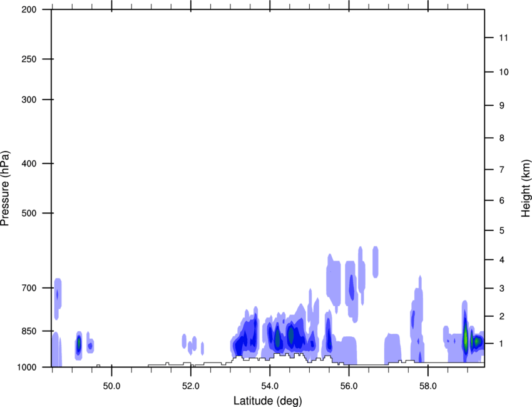The height and width of the screenshot is (407, 532).
Task: Pick the 10 km height label
Action: pyautogui.click(x=503, y=72)
